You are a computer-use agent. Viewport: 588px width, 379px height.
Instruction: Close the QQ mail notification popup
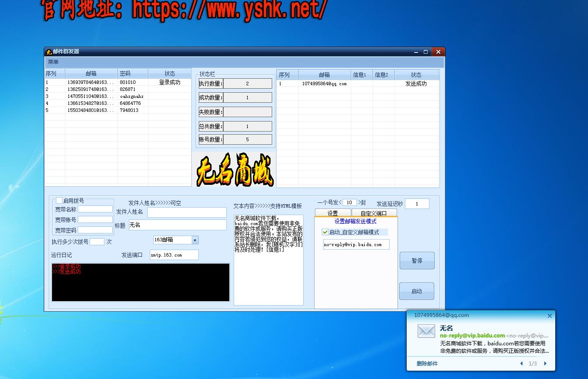coord(550,316)
